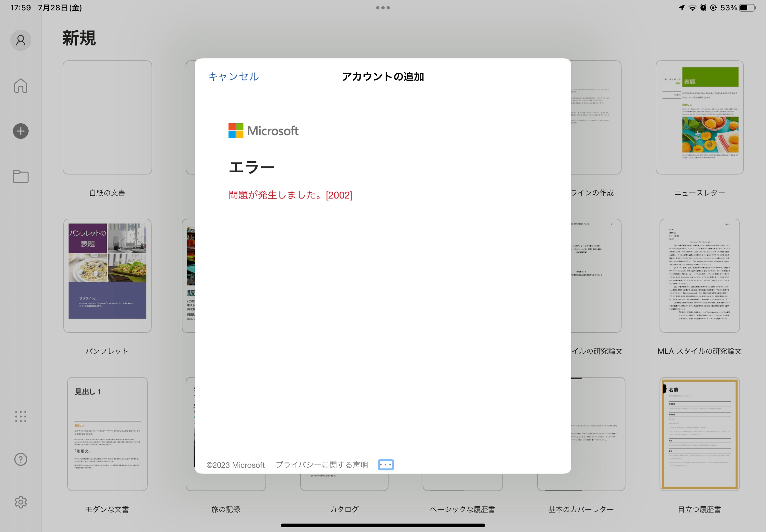This screenshot has width=766, height=532.
Task: Cancel the Add Account dialog
Action: (233, 77)
